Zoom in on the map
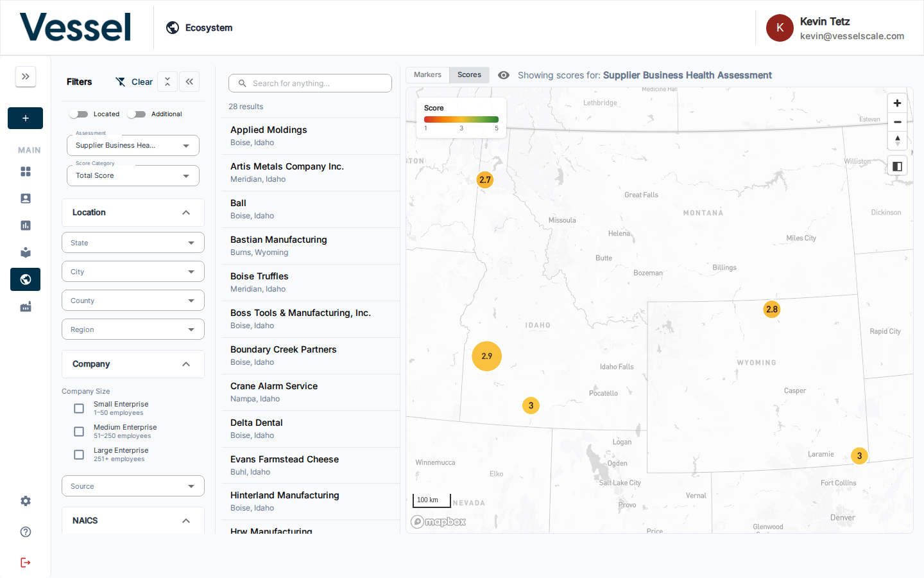Viewport: 924px width, 578px height. coord(897,103)
